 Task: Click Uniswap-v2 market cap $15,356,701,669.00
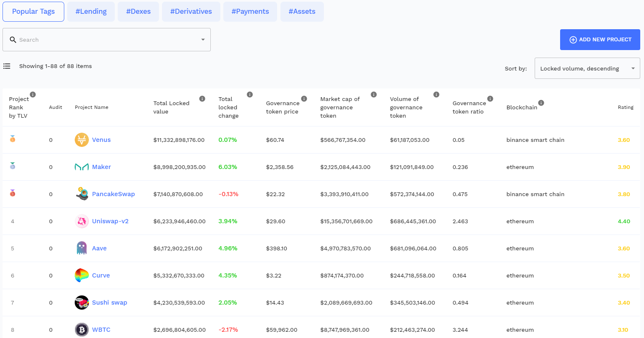pyautogui.click(x=346, y=221)
